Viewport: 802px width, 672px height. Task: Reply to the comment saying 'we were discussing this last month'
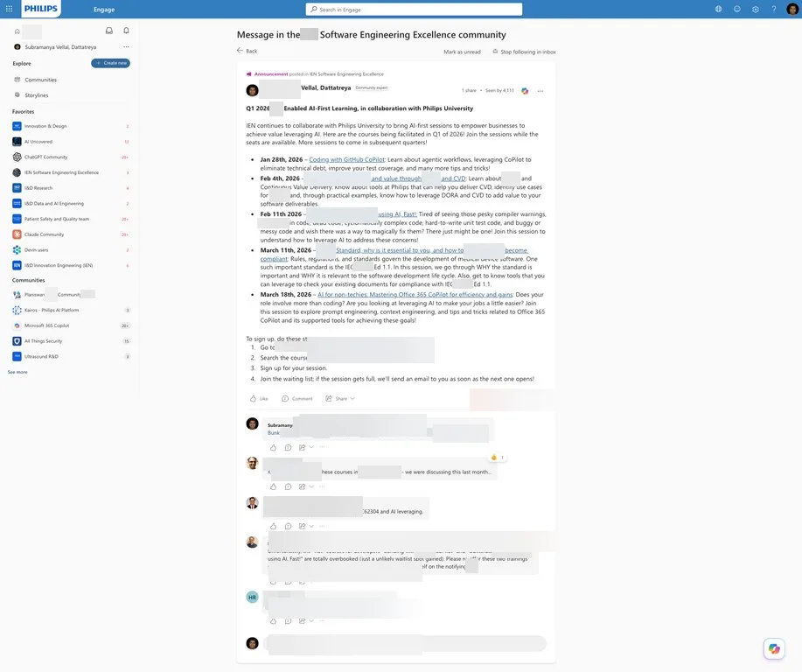click(288, 486)
